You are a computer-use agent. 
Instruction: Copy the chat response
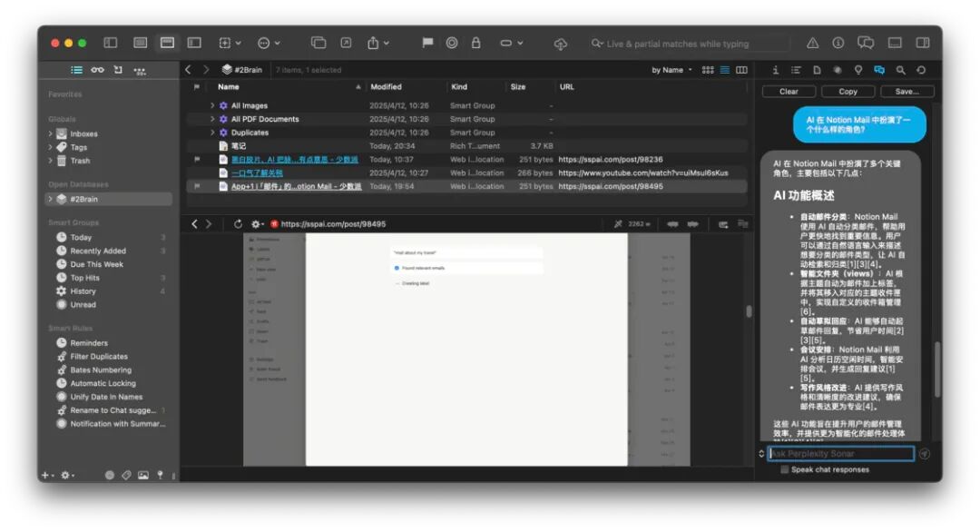(x=848, y=92)
